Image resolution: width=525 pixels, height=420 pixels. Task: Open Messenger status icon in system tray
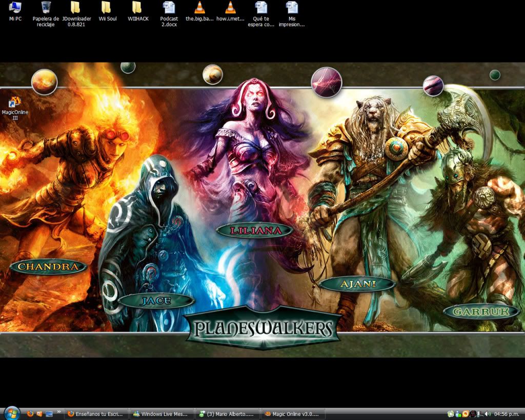[458, 414]
